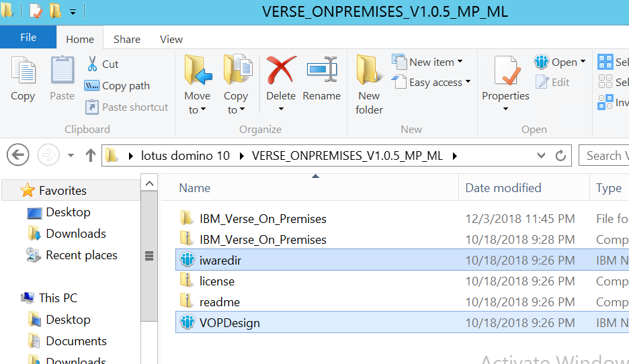This screenshot has height=364, width=629.
Task: Expand the Properties dropdown arrow
Action: click(x=505, y=109)
